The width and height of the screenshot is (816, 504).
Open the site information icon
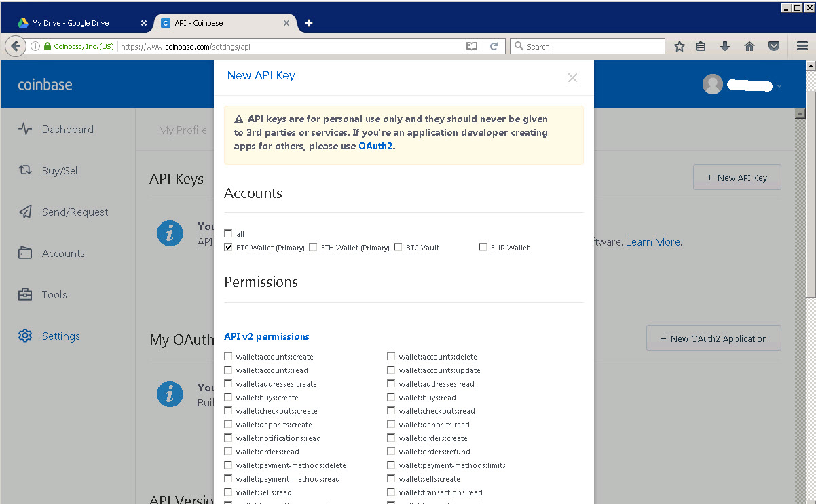coord(35,46)
